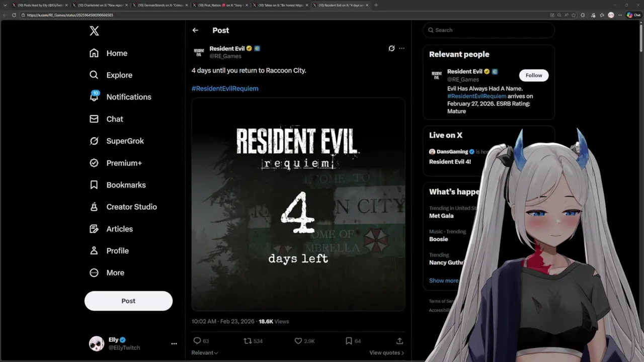Click Show more under trending

click(x=444, y=281)
